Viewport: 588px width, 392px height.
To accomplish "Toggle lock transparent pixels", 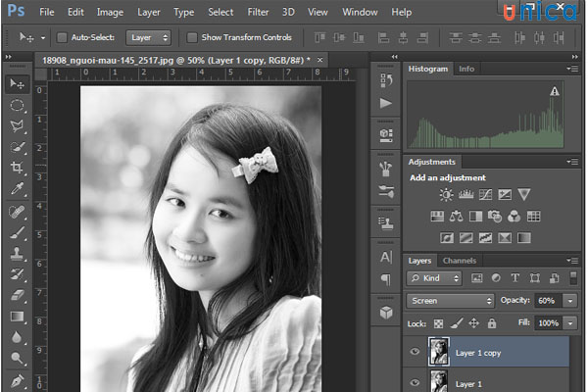I will (438, 323).
